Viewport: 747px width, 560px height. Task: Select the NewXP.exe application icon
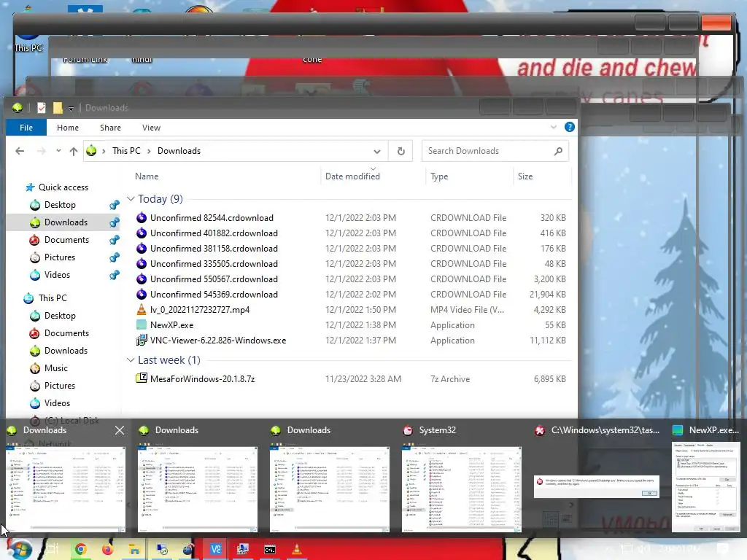[142, 324]
